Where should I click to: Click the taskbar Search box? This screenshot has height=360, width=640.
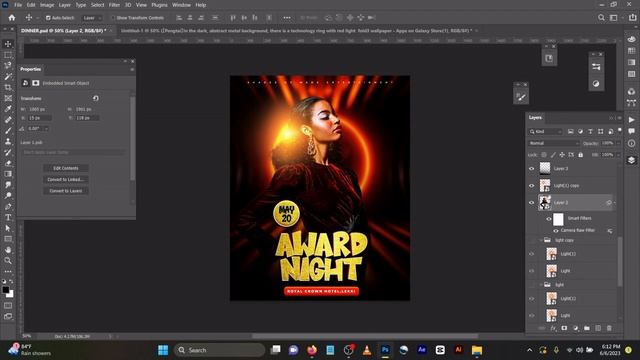point(220,350)
